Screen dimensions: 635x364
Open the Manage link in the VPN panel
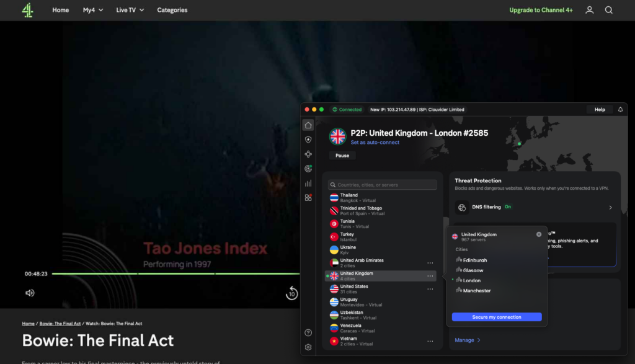[468, 340]
